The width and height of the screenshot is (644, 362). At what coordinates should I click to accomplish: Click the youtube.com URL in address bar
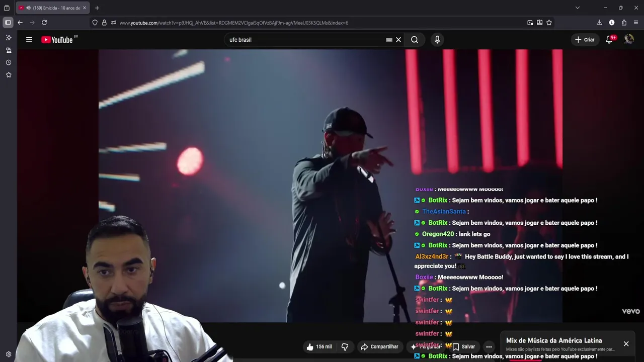233,23
